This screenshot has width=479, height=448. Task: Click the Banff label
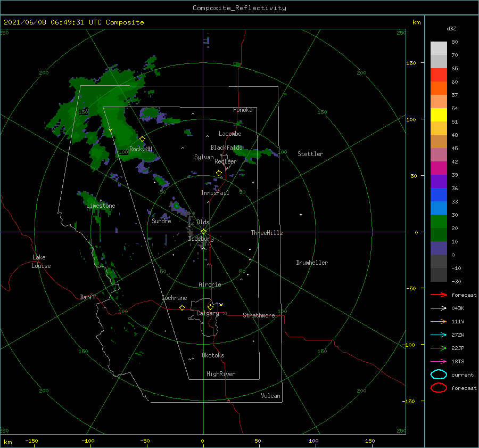(x=88, y=297)
